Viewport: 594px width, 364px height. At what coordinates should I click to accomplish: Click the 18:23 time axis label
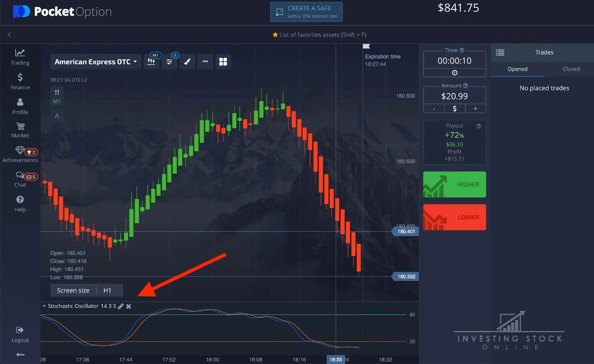click(x=336, y=359)
